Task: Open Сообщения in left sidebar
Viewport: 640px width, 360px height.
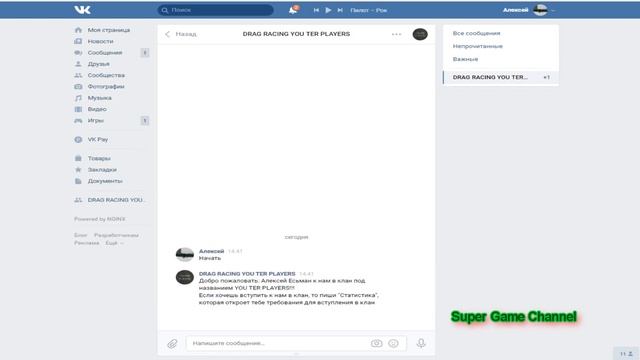Action: 105,53
